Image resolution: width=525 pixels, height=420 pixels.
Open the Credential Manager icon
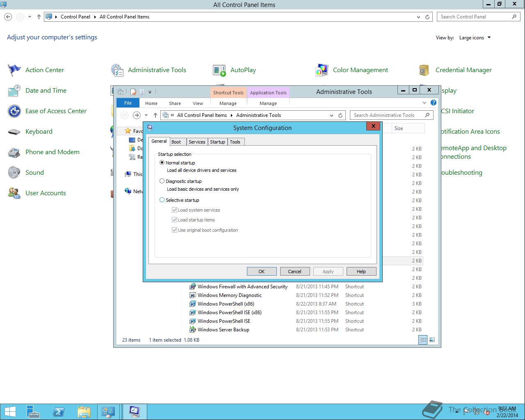tap(425, 70)
